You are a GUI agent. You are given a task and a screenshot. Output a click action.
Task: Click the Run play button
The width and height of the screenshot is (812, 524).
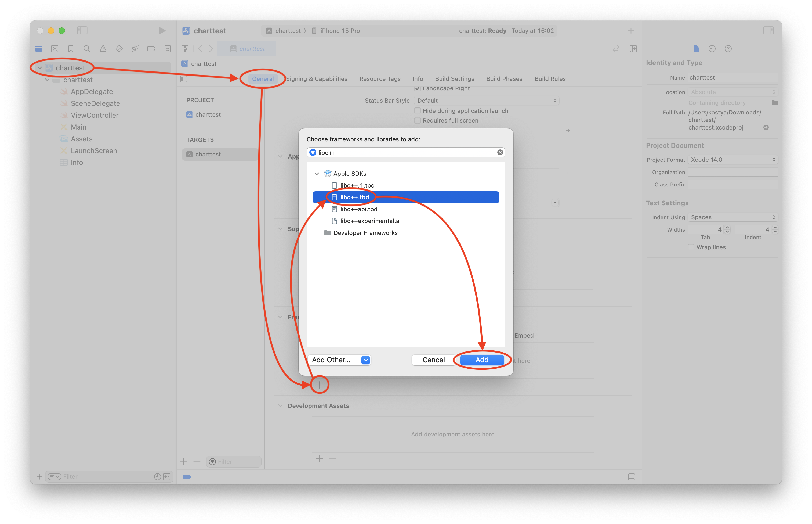162,31
